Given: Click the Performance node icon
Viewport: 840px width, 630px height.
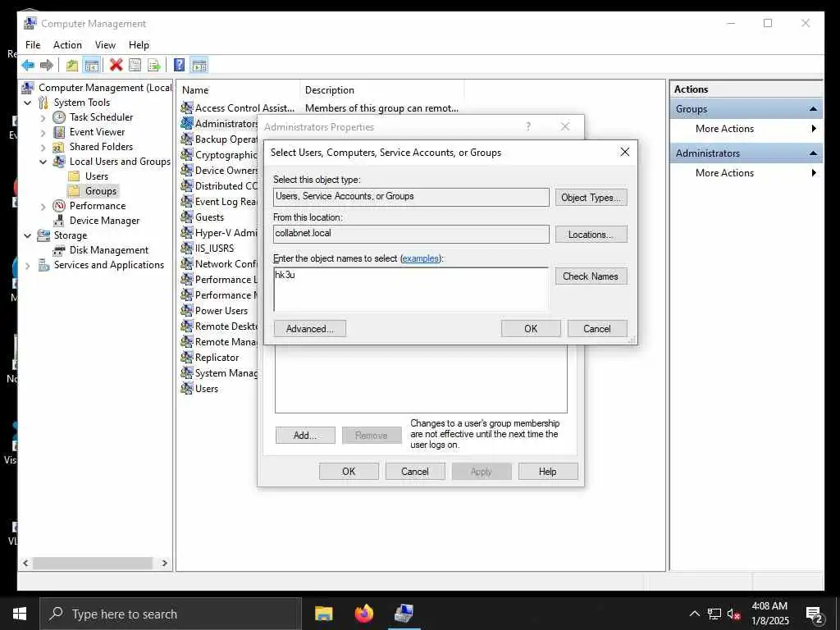Looking at the screenshot, I should [59, 206].
